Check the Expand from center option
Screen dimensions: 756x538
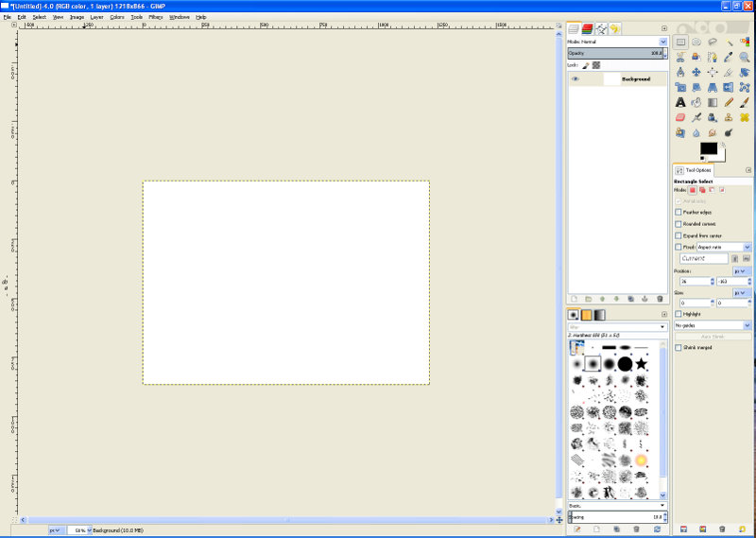coord(678,235)
